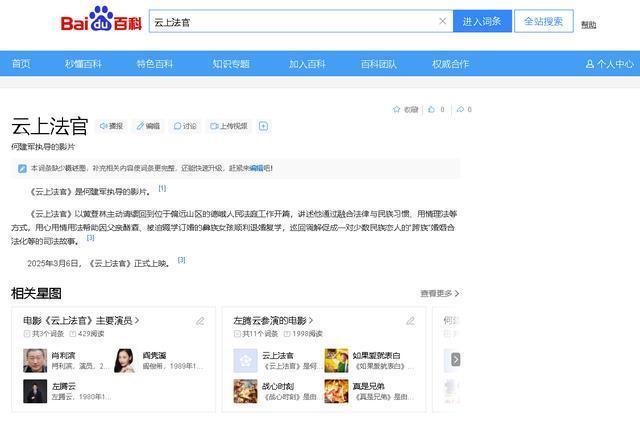640x428 pixels.
Task: Click the blue edit icon in the notice bar
Action: point(22,168)
